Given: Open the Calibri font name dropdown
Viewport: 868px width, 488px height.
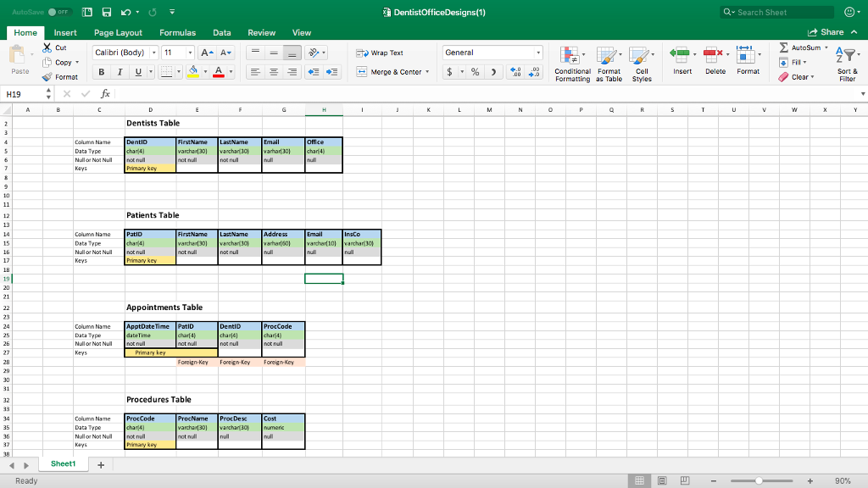Looking at the screenshot, I should pos(153,53).
